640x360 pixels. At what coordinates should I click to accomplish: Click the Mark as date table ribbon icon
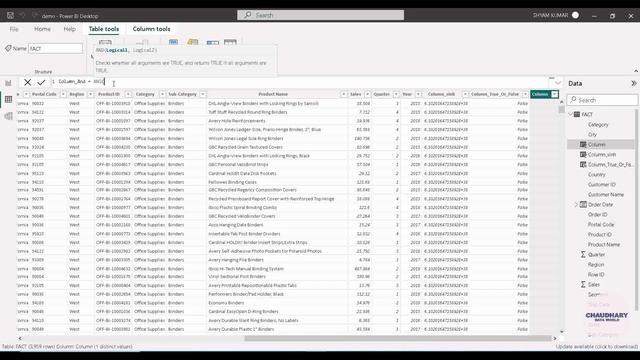(x=105, y=42)
